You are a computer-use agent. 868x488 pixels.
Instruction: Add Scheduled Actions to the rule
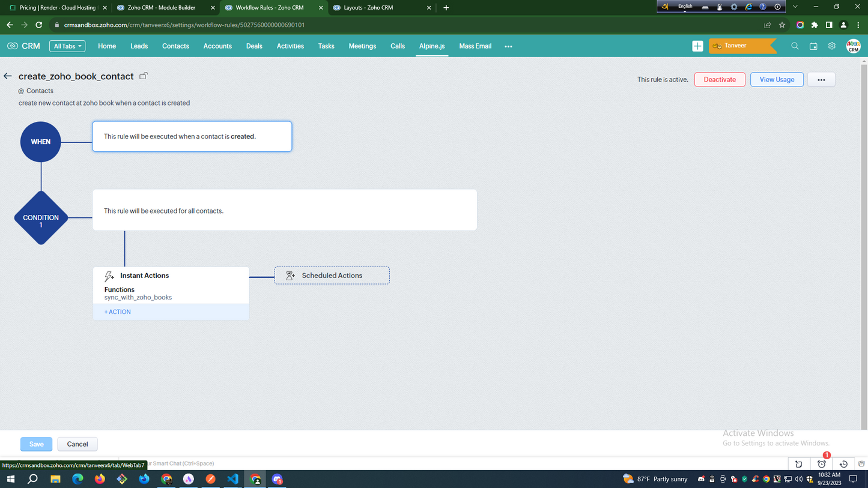[x=332, y=276]
